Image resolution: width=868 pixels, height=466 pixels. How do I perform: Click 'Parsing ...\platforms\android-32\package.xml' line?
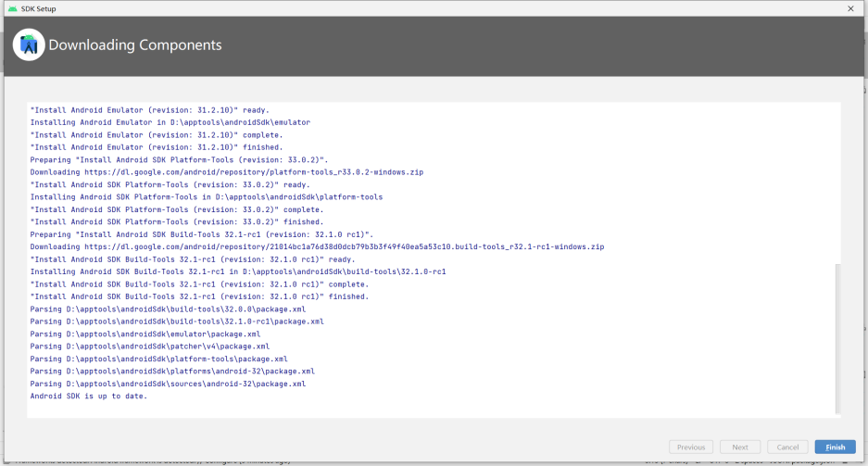coord(172,372)
